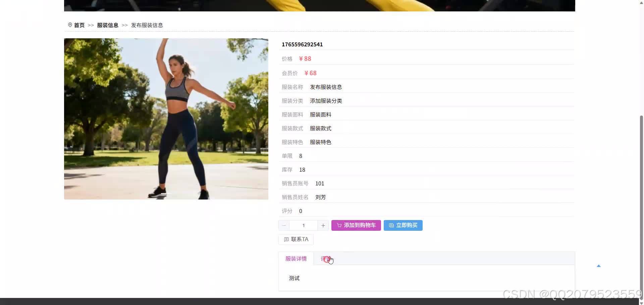Click 联系TA button
Screen dimensions: 644x305
[x=296, y=239]
